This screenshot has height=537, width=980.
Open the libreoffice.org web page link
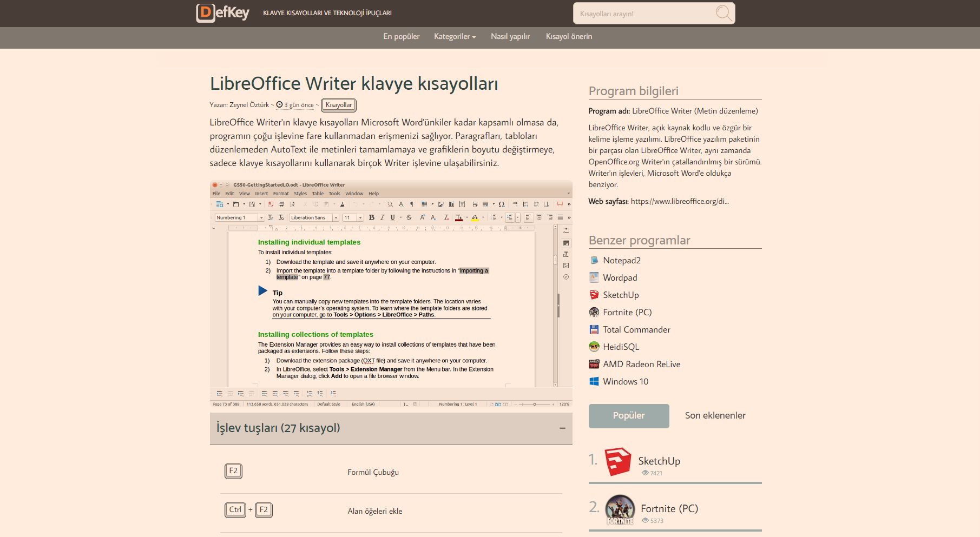tap(679, 201)
